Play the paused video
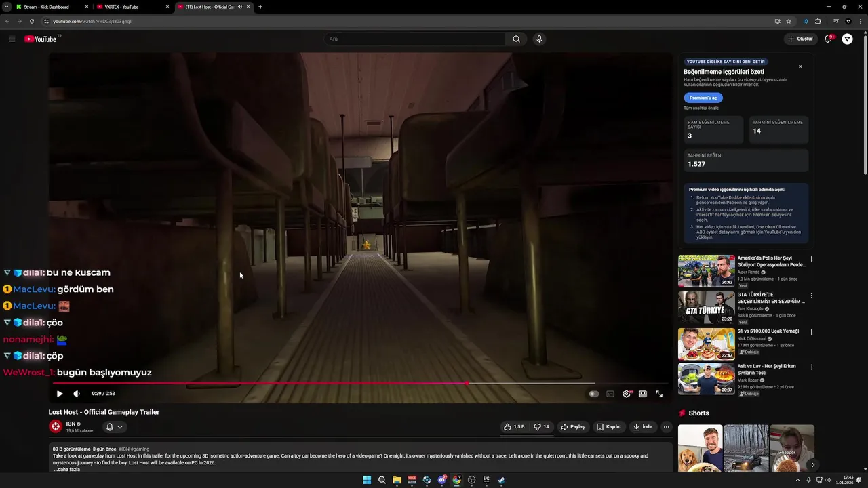This screenshot has width=868, height=488. click(x=60, y=394)
